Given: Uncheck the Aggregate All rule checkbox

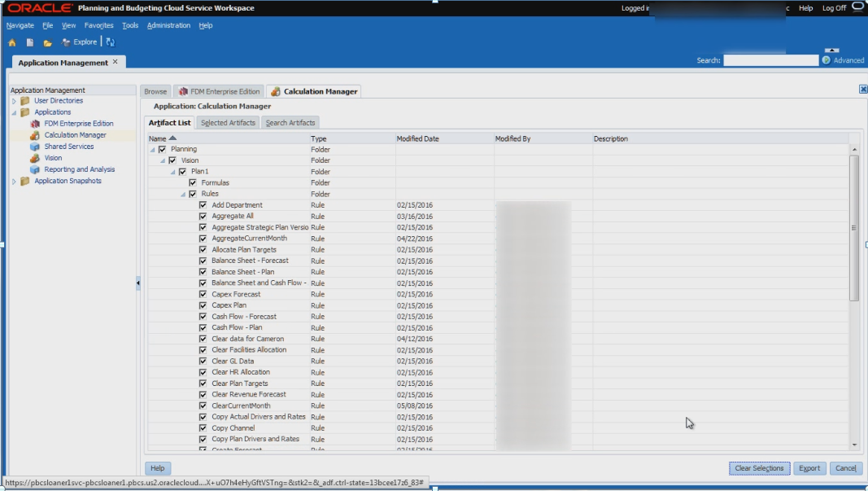Looking at the screenshot, I should [x=203, y=216].
